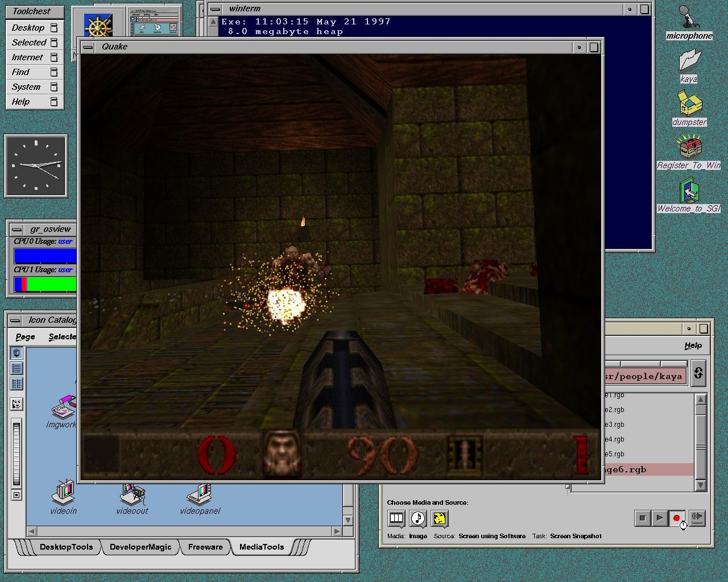Open the Selected menu in Toolchest
The height and width of the screenshot is (582, 728).
click(x=35, y=42)
